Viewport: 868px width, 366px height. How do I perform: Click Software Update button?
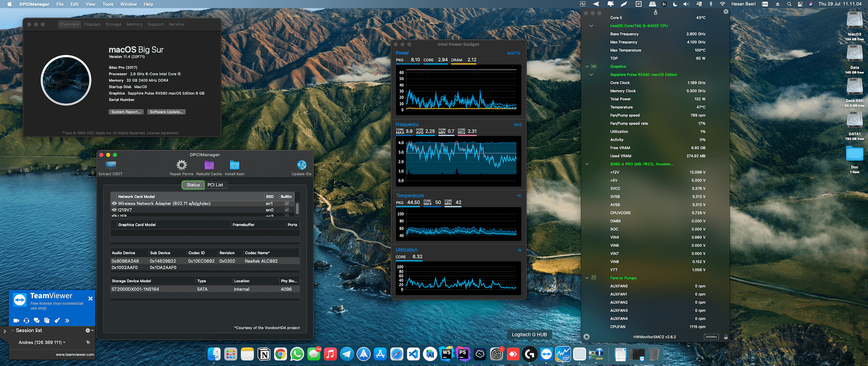(166, 112)
